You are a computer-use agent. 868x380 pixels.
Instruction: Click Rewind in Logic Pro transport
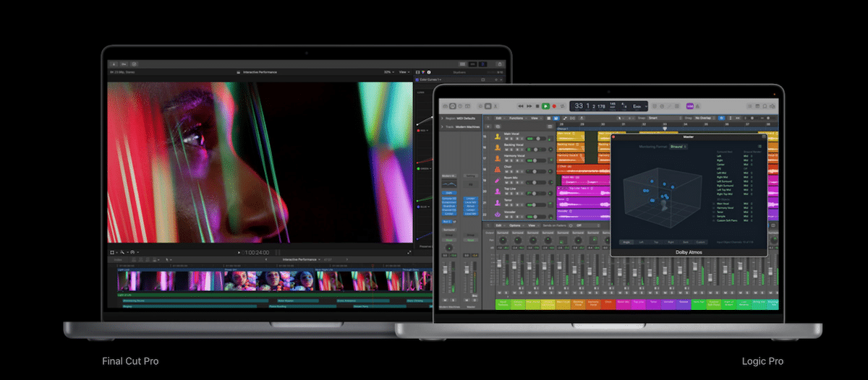tap(521, 106)
